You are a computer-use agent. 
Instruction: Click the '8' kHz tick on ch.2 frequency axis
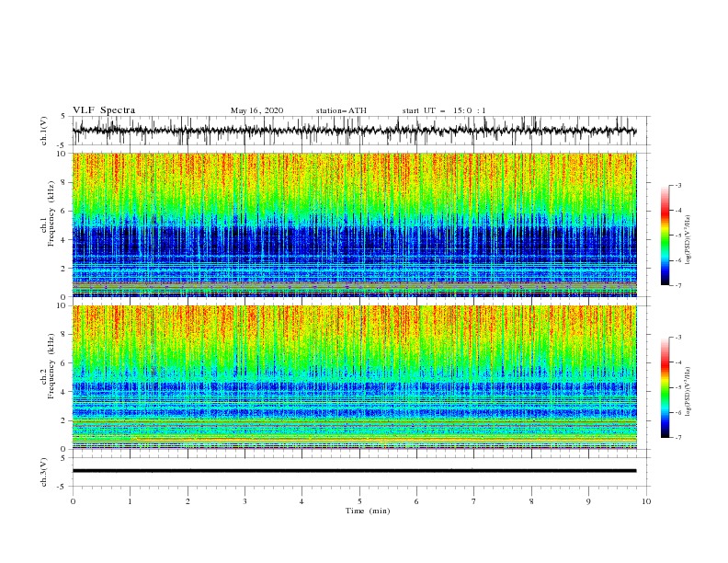click(x=64, y=335)
